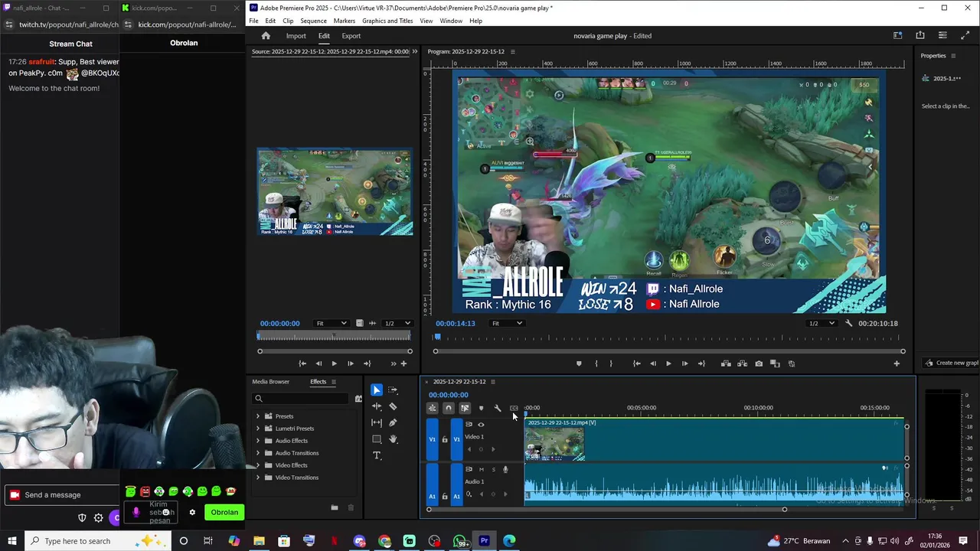Screen dimensions: 980x551
Task: Select the Type tool
Action: tap(376, 455)
